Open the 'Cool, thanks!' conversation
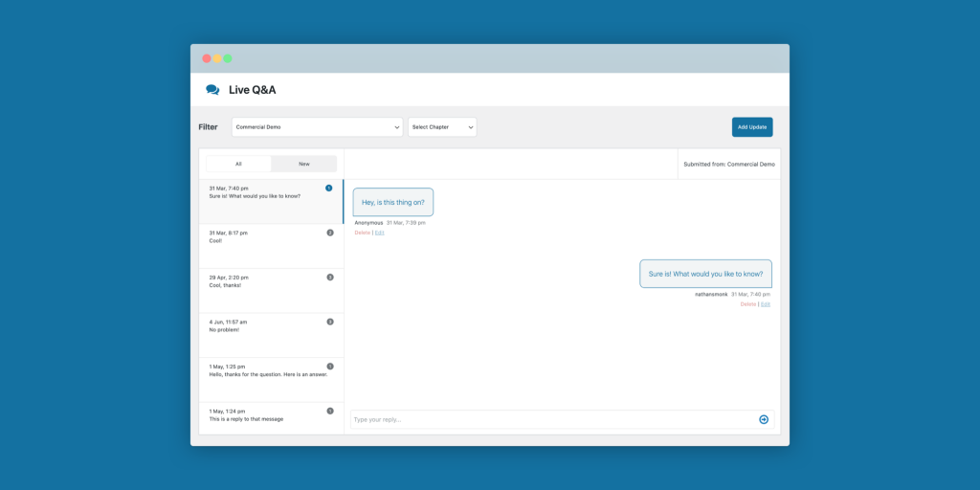 271,291
